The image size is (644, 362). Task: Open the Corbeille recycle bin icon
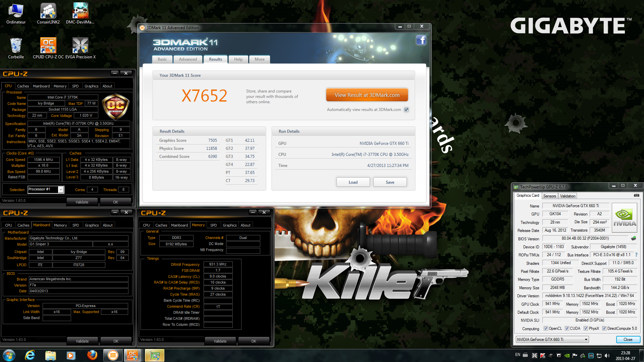[16, 49]
